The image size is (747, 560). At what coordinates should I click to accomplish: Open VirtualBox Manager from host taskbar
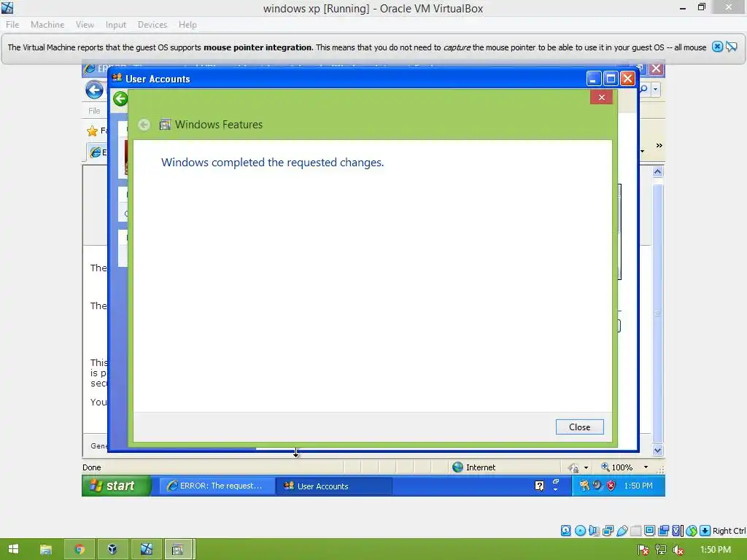tap(112, 550)
